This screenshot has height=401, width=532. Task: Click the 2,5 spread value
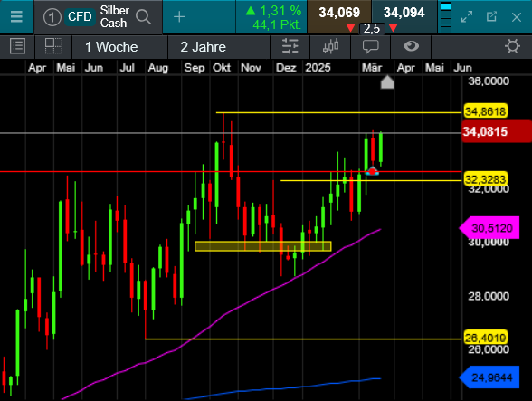click(x=372, y=29)
